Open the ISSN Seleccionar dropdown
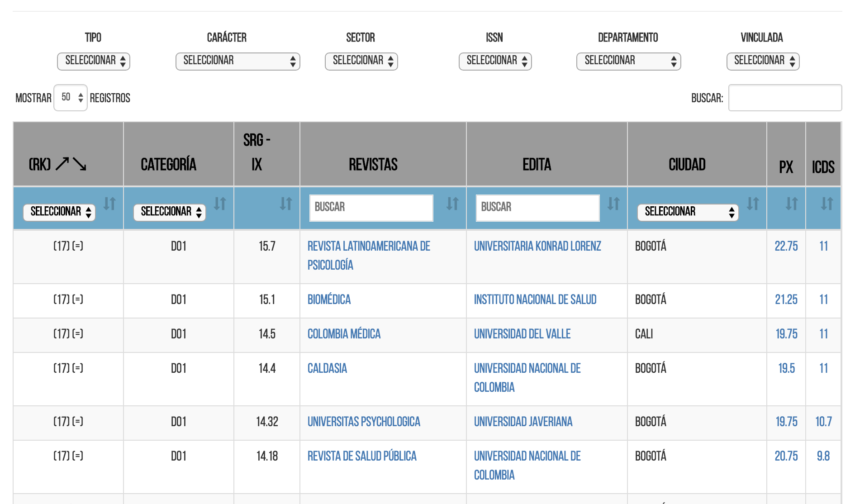Screen dimensions: 855x504 495,61
